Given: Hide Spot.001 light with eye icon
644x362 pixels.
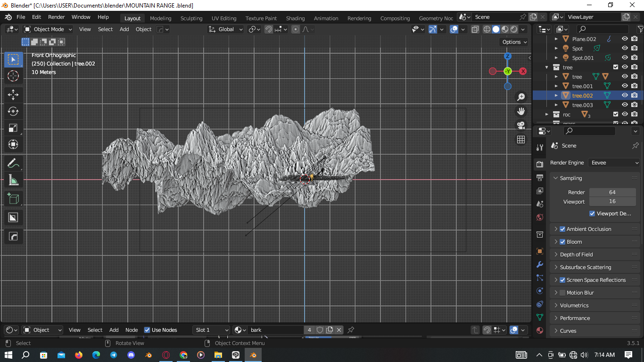Looking at the screenshot, I should pos(625,58).
